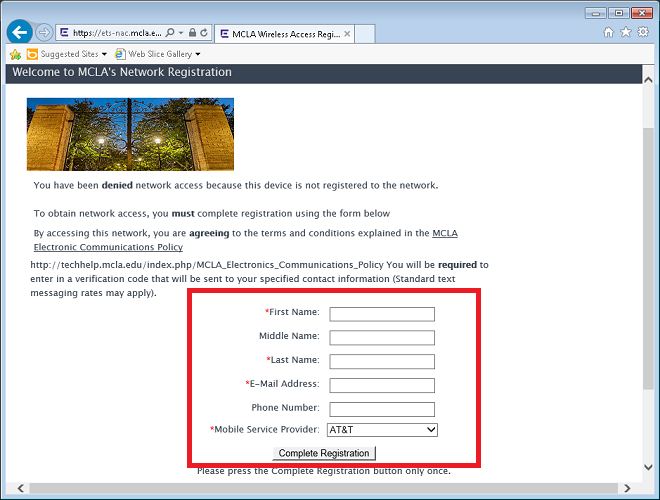660x500 pixels.
Task: Refresh the page with the reload icon
Action: coord(204,32)
